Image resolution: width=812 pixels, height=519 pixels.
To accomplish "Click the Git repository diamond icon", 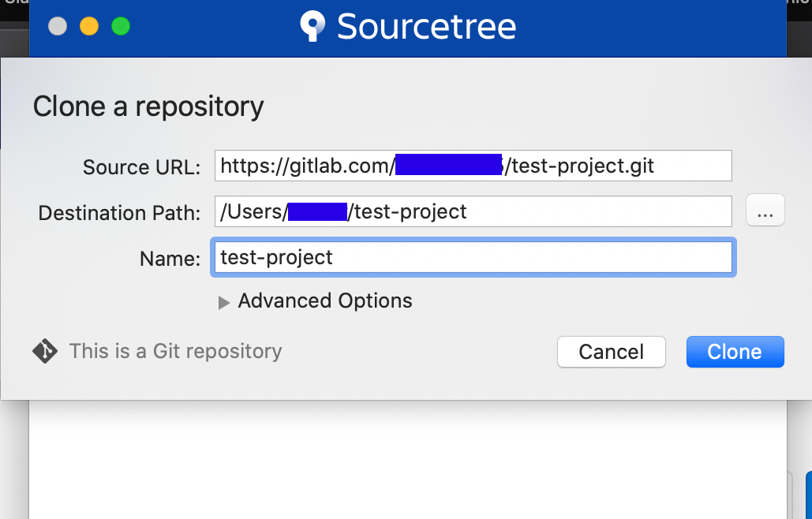I will (x=45, y=351).
